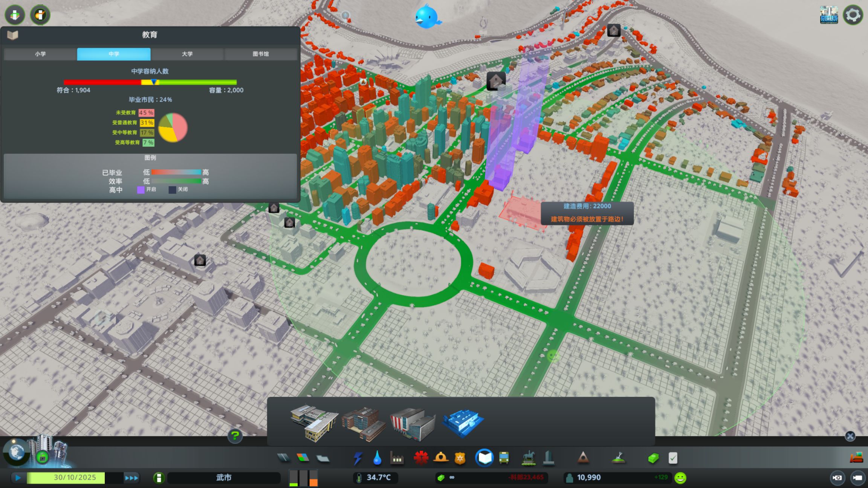The image size is (868, 488).
Task: Open the milestones unlock padlock button
Action: point(43,457)
